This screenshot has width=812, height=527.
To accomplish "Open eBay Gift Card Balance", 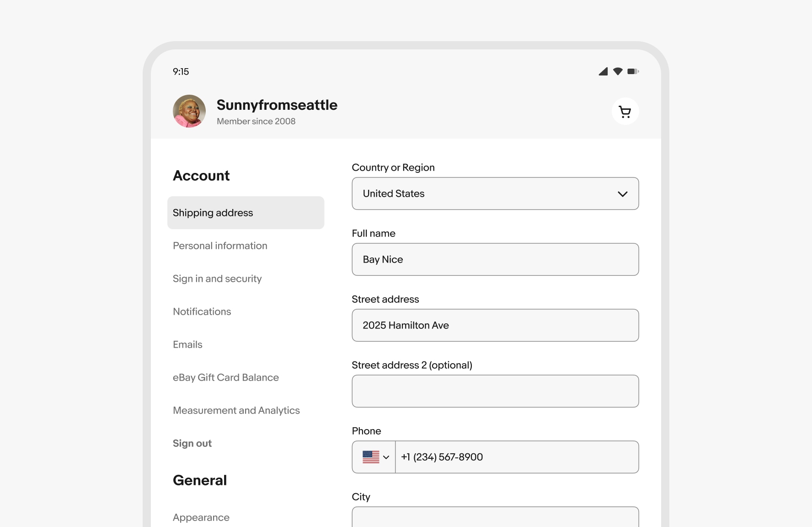I will [x=226, y=377].
